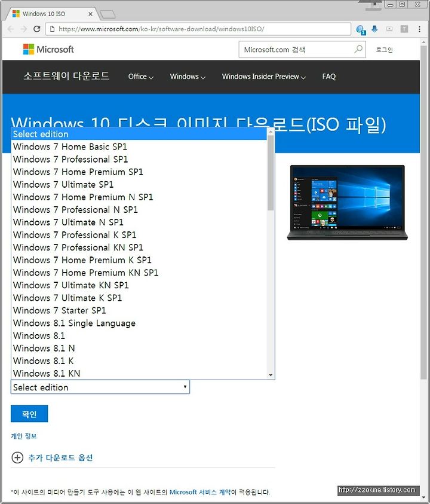Screen dimensions: 430x504
Task: Choose Windows 7 Home Premium SP1
Action: [139, 172]
